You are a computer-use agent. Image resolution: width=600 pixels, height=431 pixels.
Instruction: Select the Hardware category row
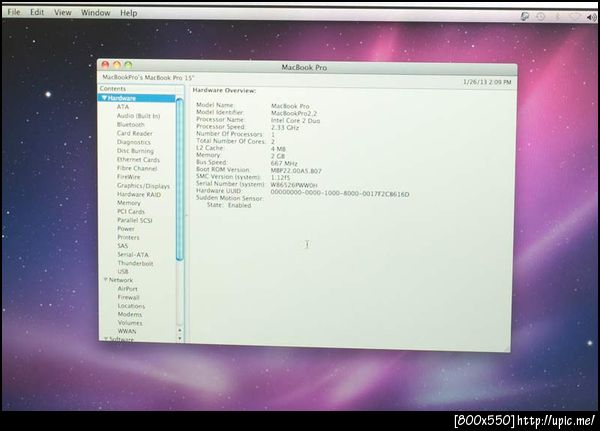(137, 98)
